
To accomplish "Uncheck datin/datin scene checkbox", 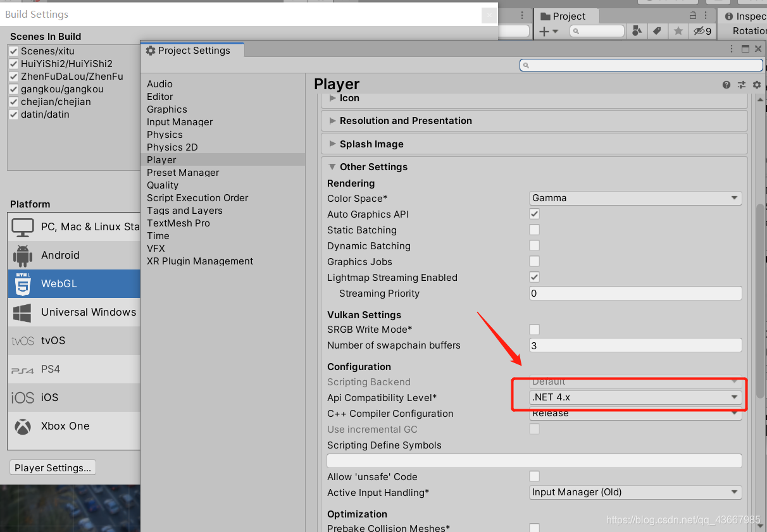I will coord(14,114).
